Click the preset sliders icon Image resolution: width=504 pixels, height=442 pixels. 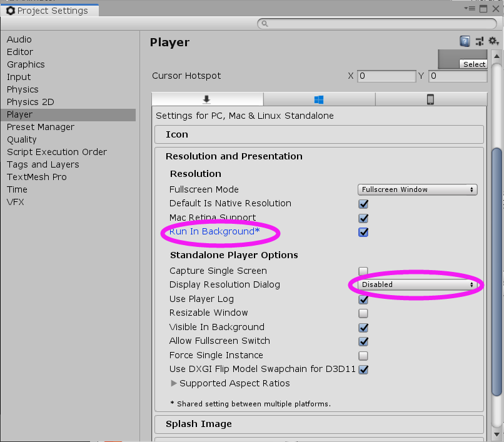(480, 42)
